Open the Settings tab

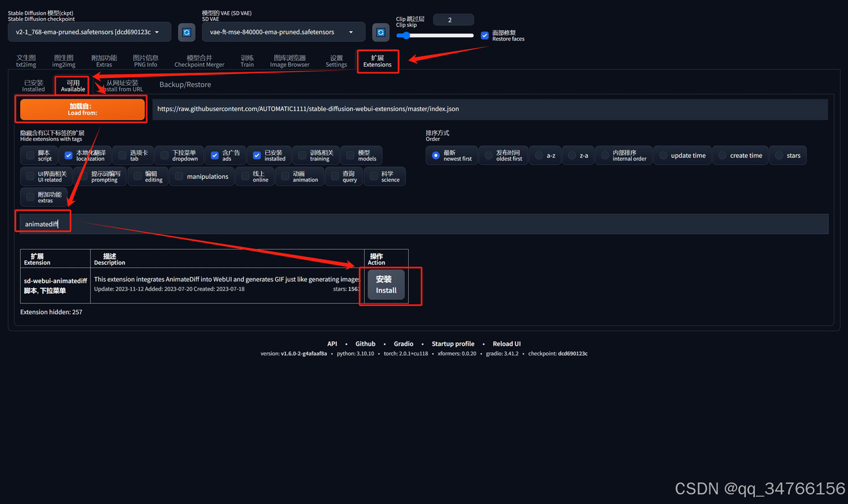(336, 61)
